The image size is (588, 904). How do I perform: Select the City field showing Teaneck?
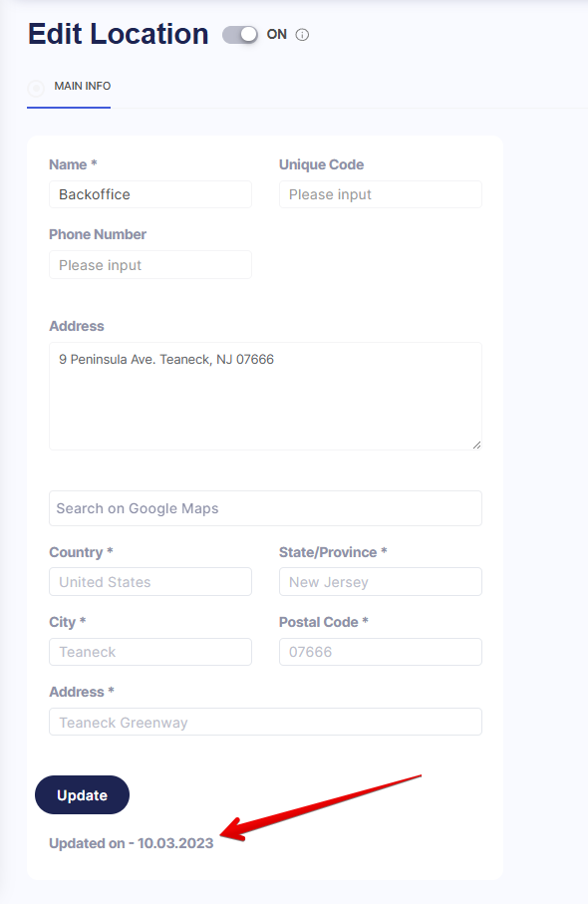[x=150, y=652]
